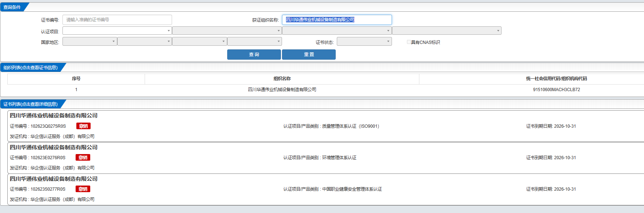This screenshot has height=213, width=644.
Task: Click 环境管理体系认证 category text
Action: point(339,158)
